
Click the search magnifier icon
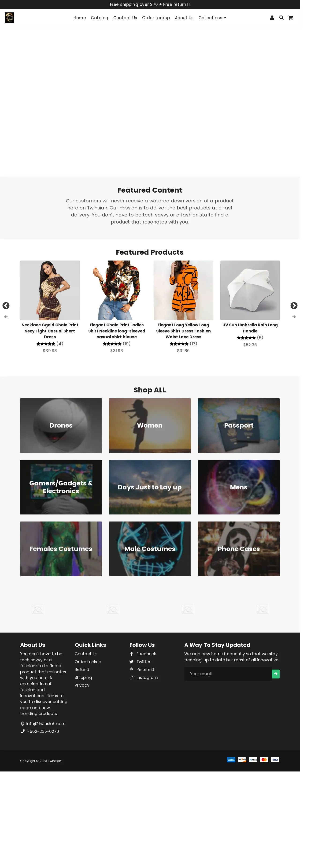(x=281, y=18)
